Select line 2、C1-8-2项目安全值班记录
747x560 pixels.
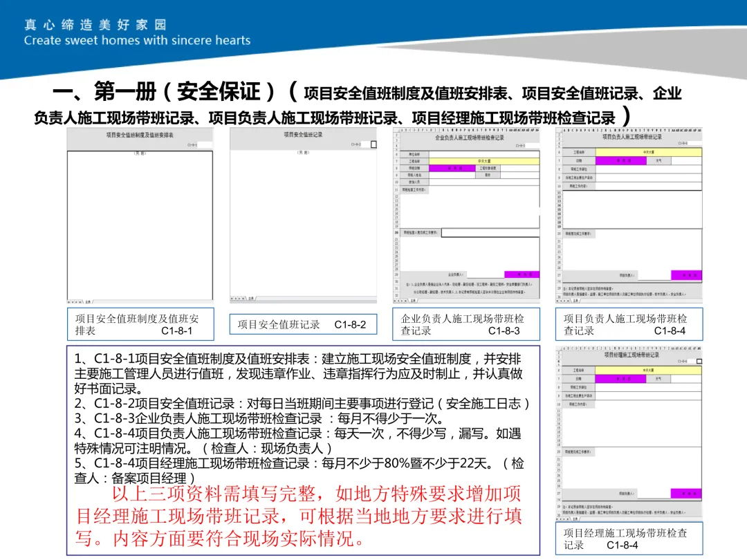coord(302,404)
